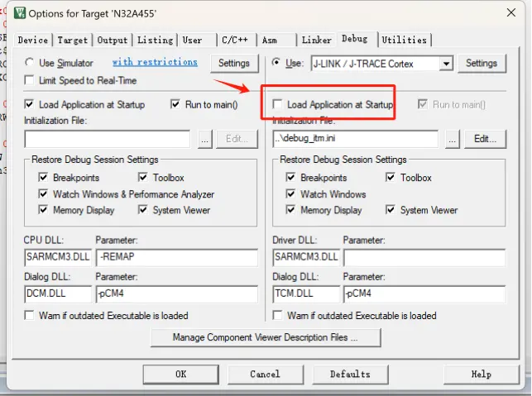Image resolution: width=532 pixels, height=396 pixels.
Task: Uncheck J-LINK side Watch Windows
Action: coord(290,194)
